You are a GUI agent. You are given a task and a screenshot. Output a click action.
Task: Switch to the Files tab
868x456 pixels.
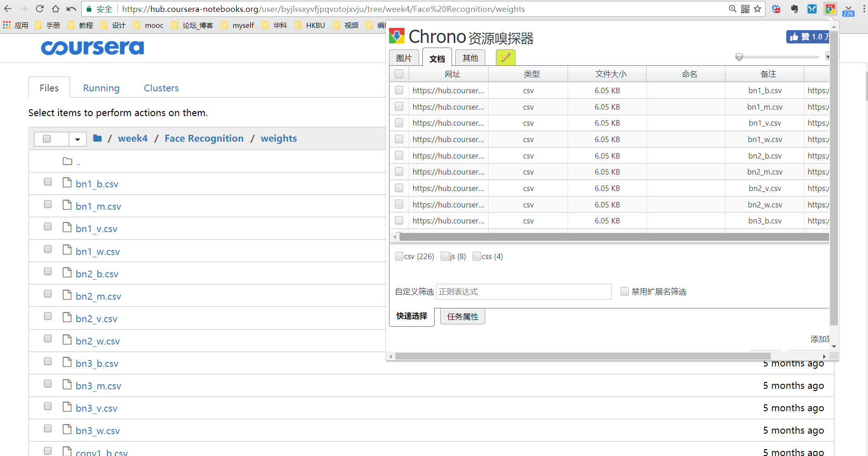coord(49,88)
